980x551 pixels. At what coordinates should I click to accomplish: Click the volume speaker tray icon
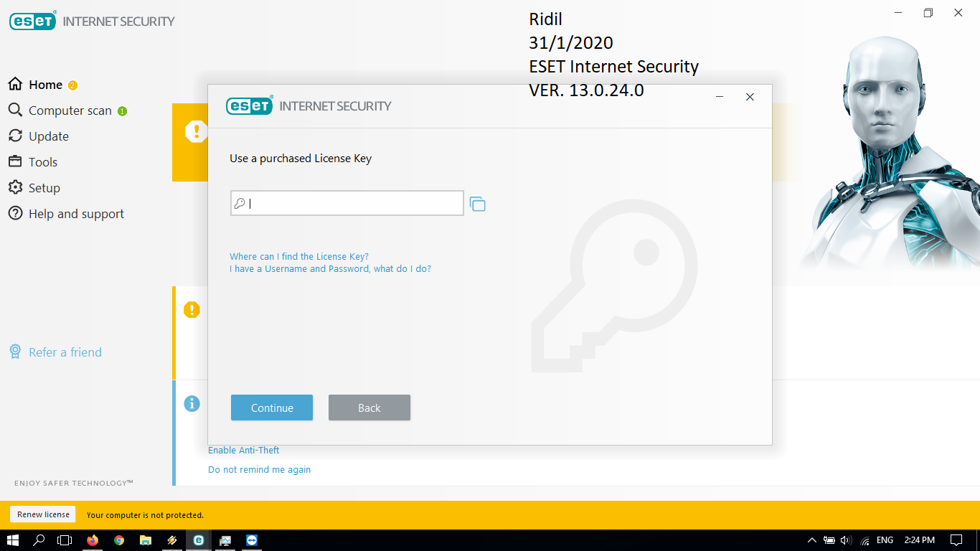pos(847,540)
